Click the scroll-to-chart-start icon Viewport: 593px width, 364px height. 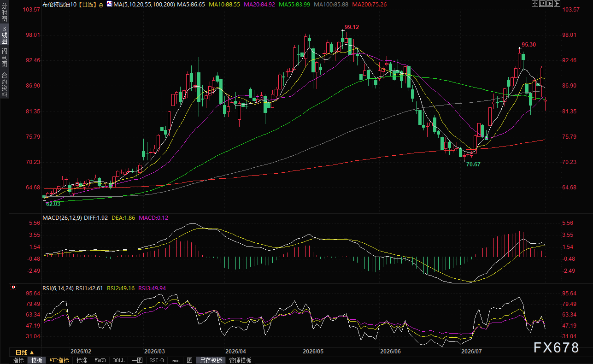click(542, 4)
